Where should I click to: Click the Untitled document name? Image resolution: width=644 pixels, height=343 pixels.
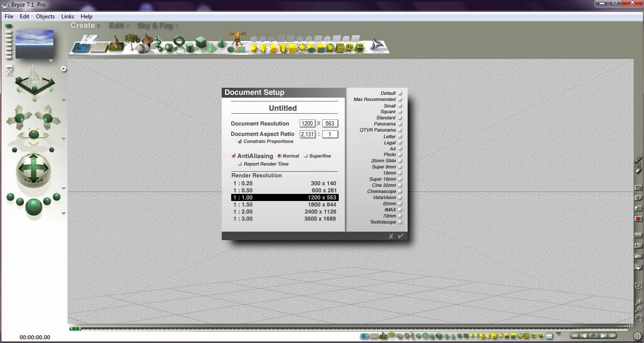[283, 108]
